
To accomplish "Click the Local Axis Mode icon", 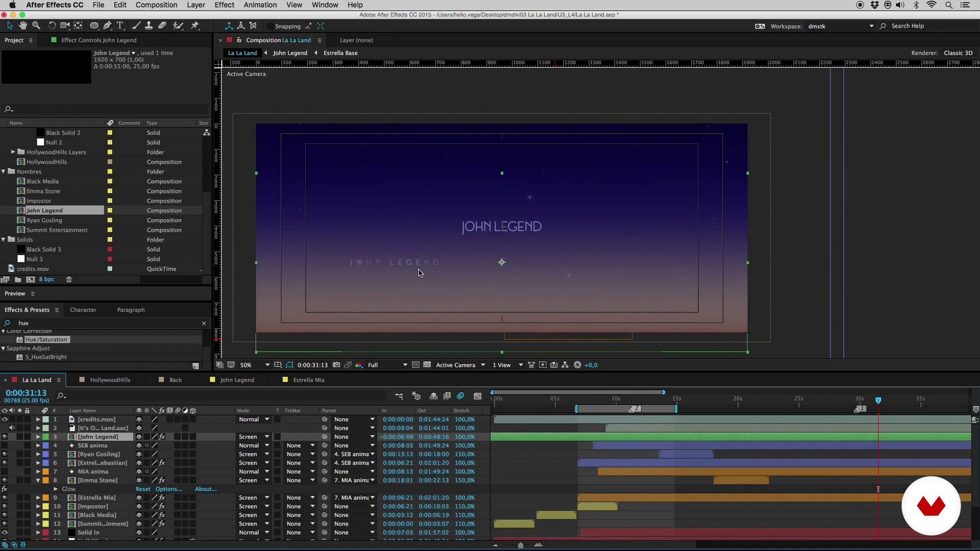I will click(229, 26).
